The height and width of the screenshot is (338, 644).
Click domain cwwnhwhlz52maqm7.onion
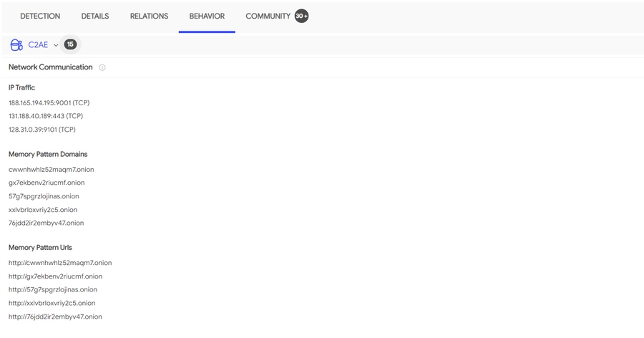pos(51,170)
